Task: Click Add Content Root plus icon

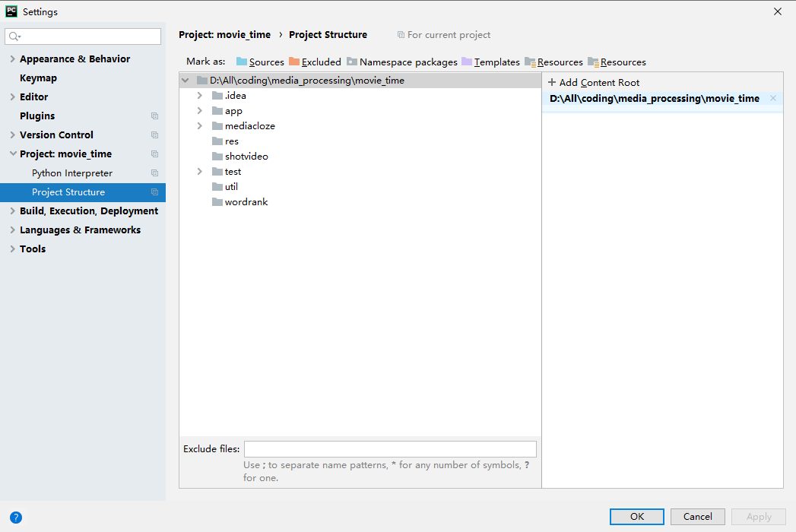Action: point(552,83)
